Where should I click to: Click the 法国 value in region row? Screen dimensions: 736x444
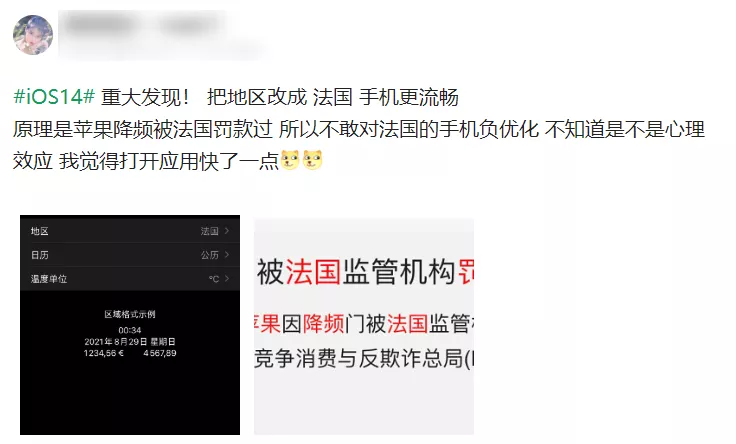coord(209,231)
